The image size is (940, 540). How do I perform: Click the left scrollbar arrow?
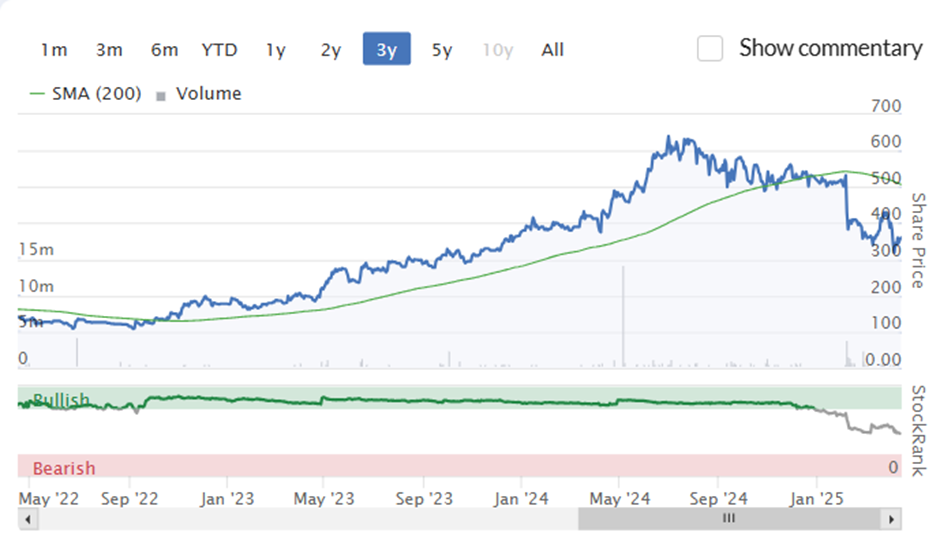(28, 519)
